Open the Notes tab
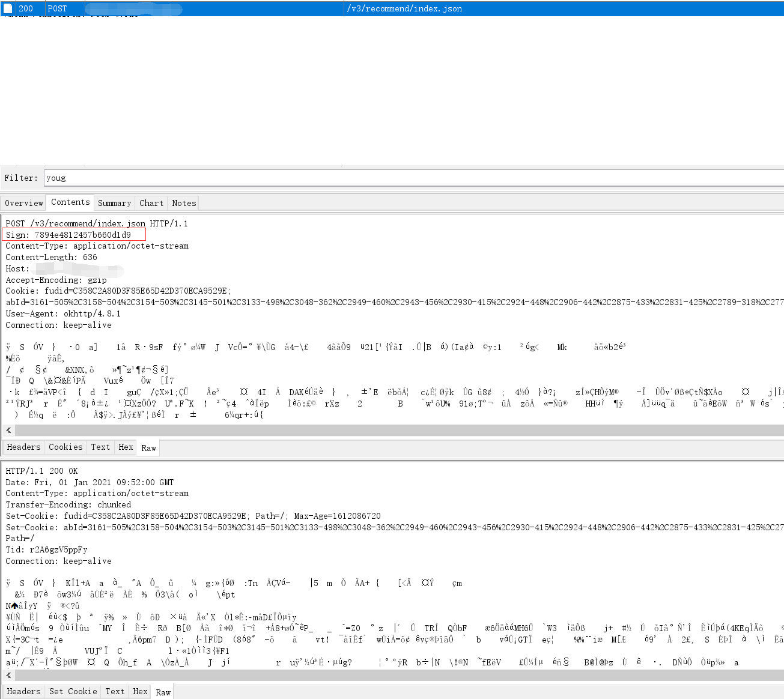 [184, 203]
